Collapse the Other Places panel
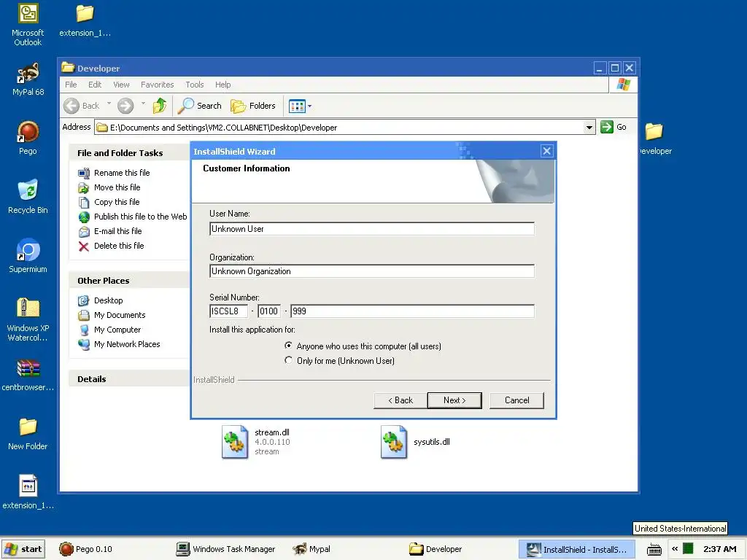 [x=128, y=281]
